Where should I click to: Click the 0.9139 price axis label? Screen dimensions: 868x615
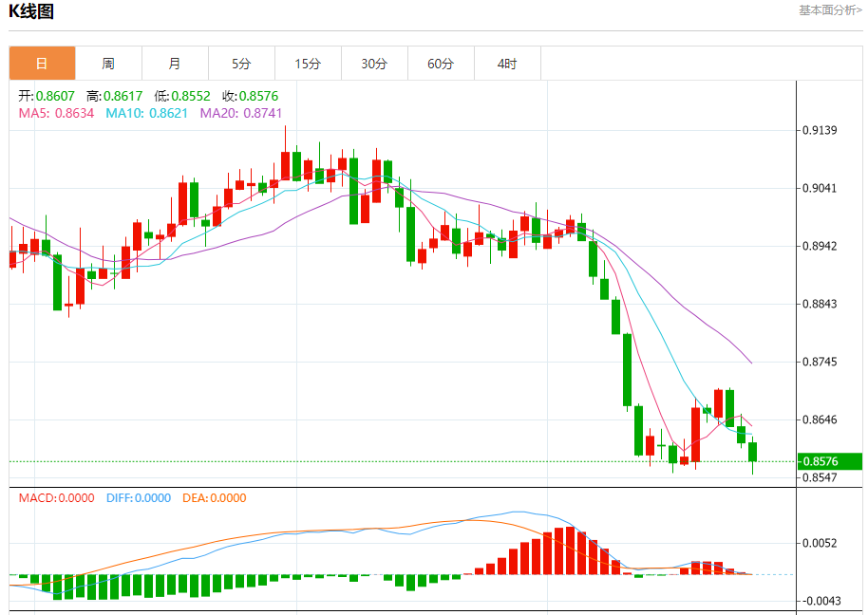click(820, 130)
